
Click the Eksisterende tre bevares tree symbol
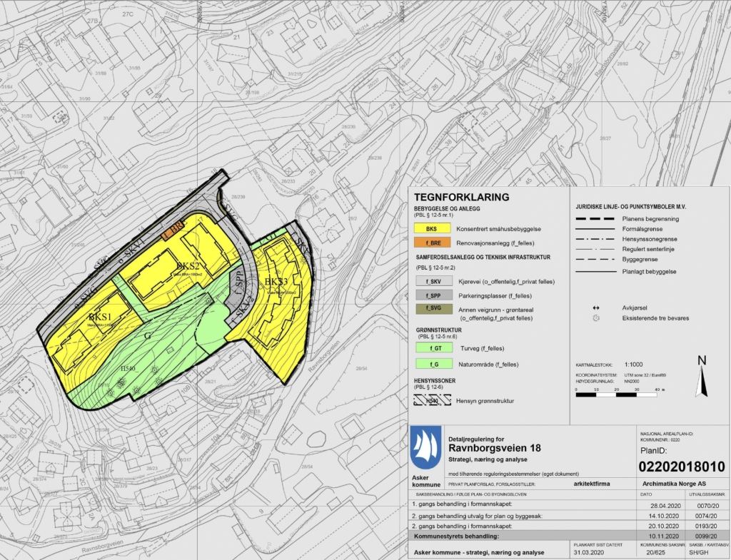click(x=595, y=318)
